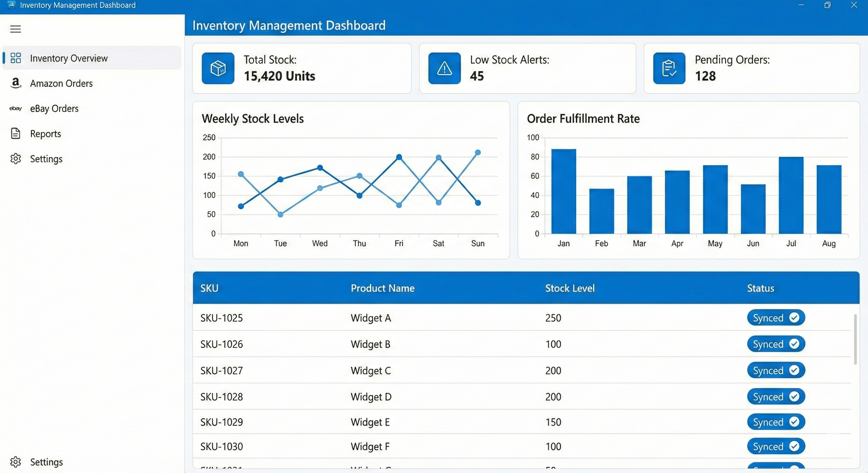Open the navigation hamburger menu
Image resolution: width=868 pixels, height=473 pixels.
(x=15, y=29)
